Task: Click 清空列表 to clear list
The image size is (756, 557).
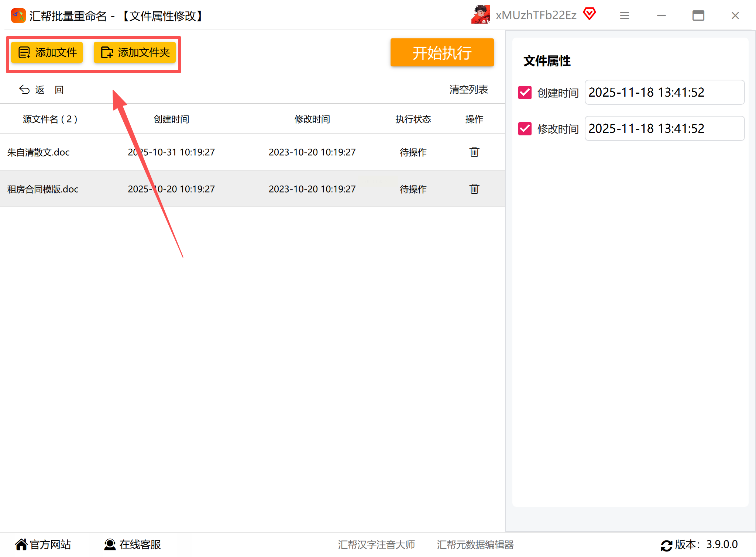Action: pyautogui.click(x=468, y=90)
